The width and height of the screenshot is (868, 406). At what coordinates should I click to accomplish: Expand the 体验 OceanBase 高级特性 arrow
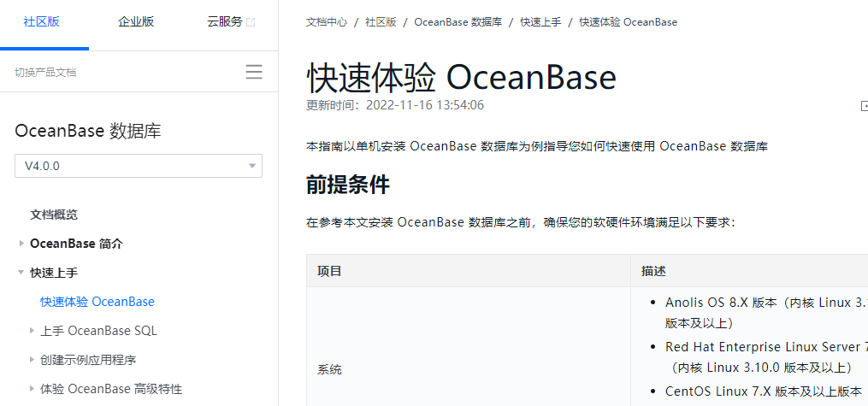pyautogui.click(x=32, y=388)
